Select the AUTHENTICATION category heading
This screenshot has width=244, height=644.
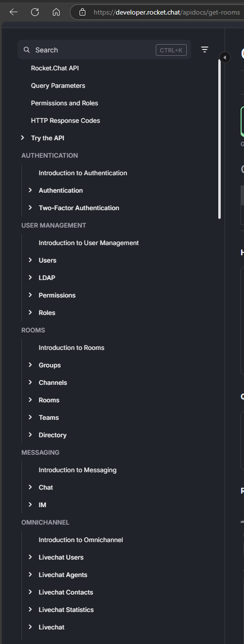49,155
